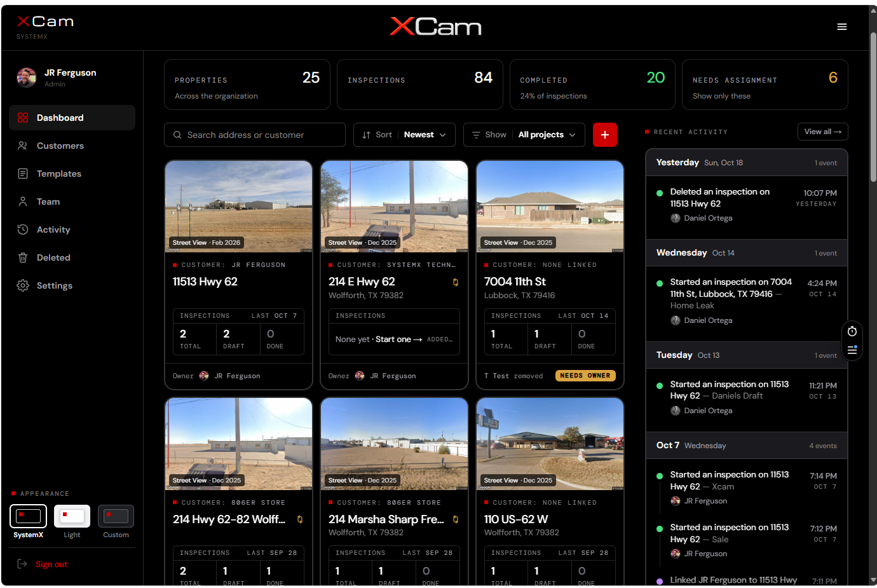Select the SystemX appearance theme
The width and height of the screenshot is (877, 588).
(28, 521)
